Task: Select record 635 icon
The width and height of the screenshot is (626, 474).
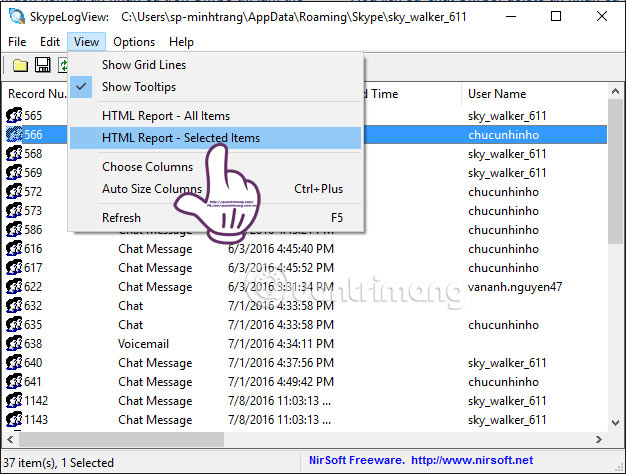Action: point(14,325)
